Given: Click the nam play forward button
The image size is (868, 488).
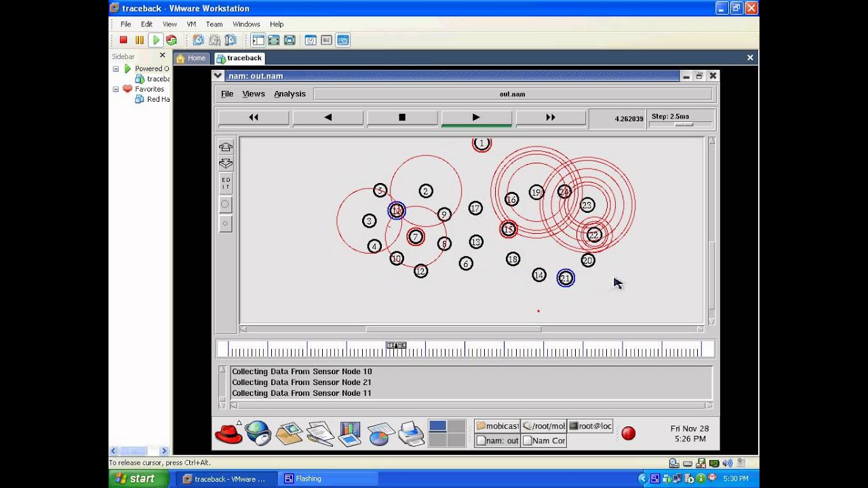Looking at the screenshot, I should (476, 118).
